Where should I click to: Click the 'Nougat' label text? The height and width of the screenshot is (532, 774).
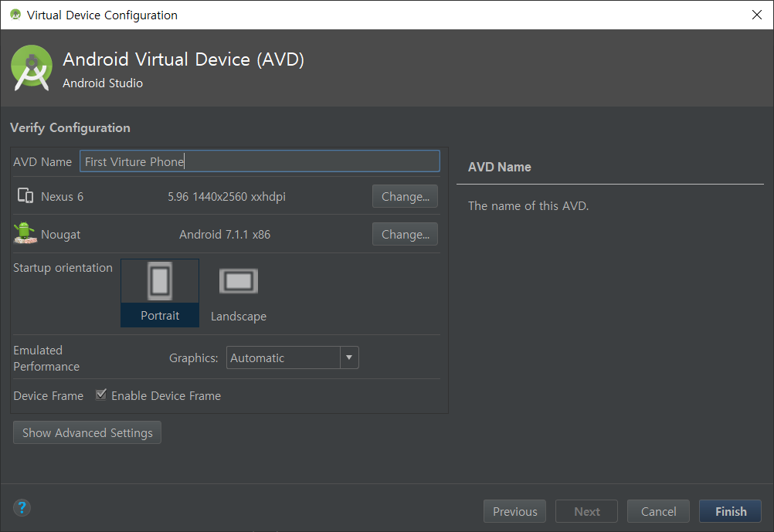(61, 235)
